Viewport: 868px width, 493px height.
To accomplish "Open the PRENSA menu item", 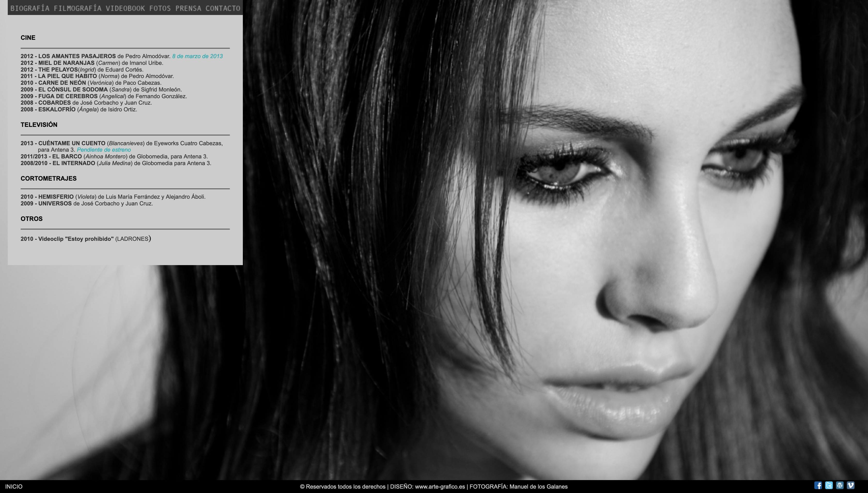I will [x=188, y=9].
